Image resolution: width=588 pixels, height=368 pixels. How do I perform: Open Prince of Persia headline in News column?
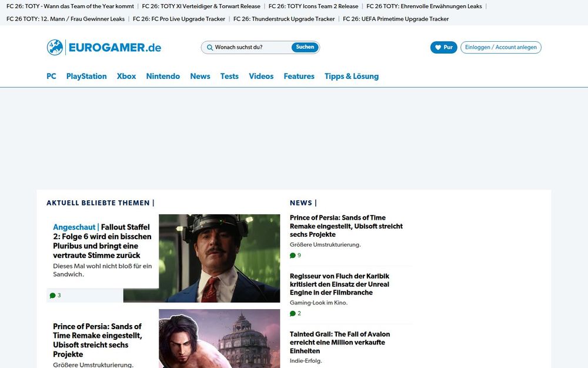[346, 226]
